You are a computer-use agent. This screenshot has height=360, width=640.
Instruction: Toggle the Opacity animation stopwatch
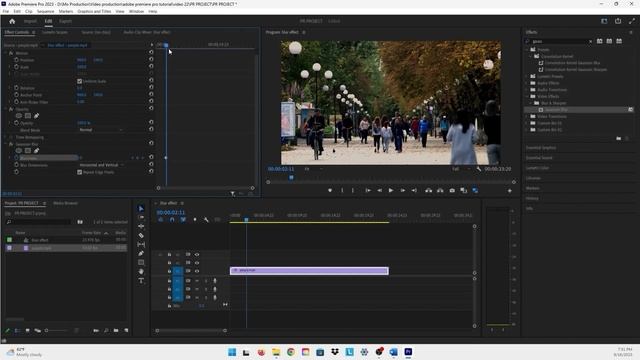click(16, 123)
